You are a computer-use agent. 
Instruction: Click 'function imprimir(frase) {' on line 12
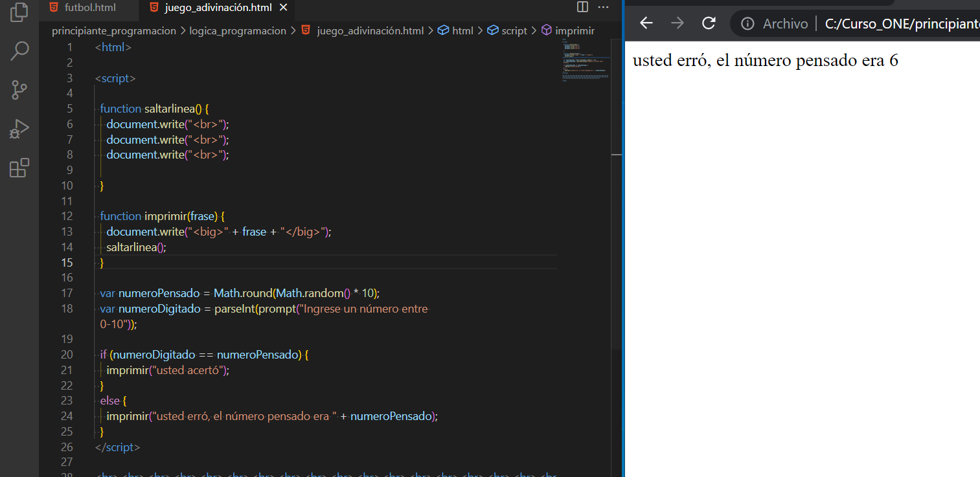(x=162, y=216)
